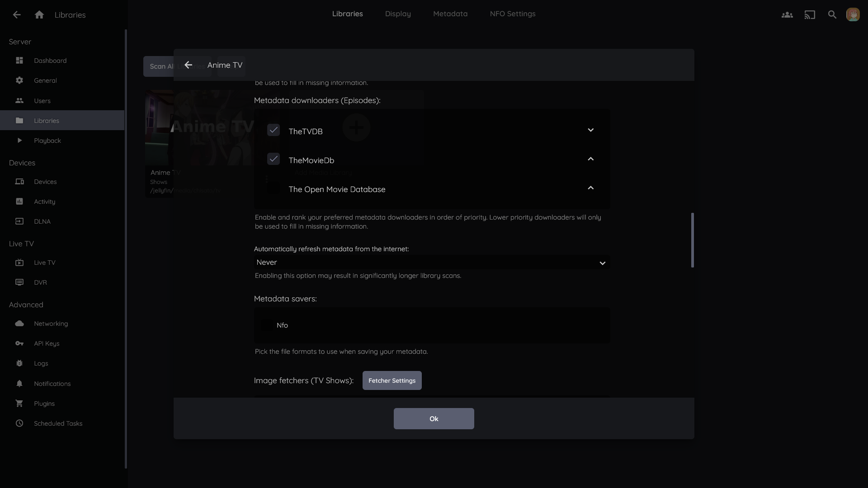Switch to the Metadata tab
Viewport: 868px width, 488px height.
point(450,14)
